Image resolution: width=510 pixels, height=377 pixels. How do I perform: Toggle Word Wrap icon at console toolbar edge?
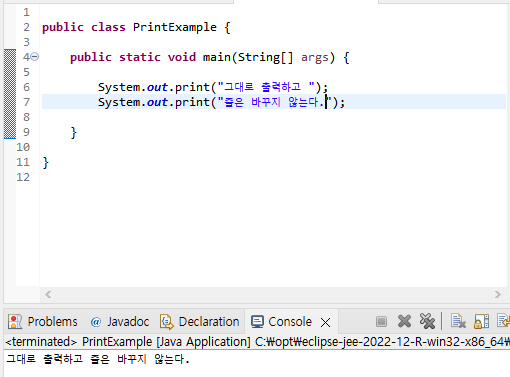pos(503,321)
